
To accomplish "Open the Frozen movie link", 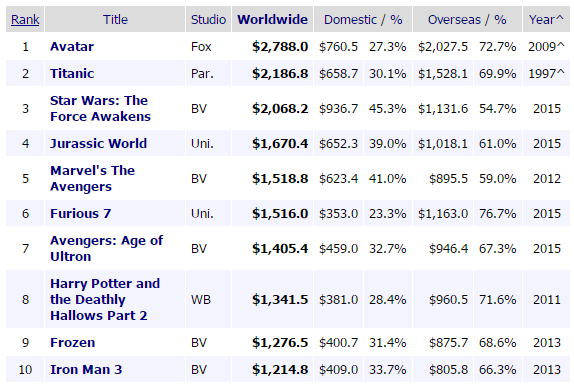I will click(72, 342).
